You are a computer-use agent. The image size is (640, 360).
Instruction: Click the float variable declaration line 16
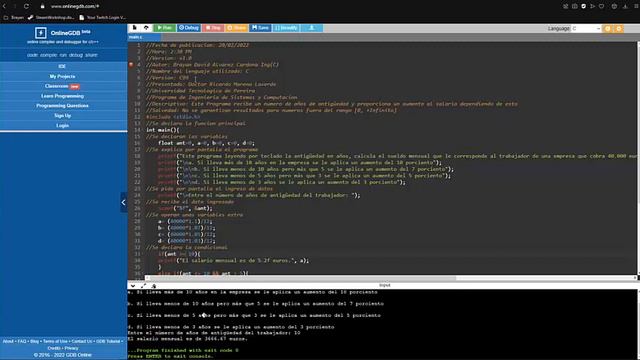[207, 143]
